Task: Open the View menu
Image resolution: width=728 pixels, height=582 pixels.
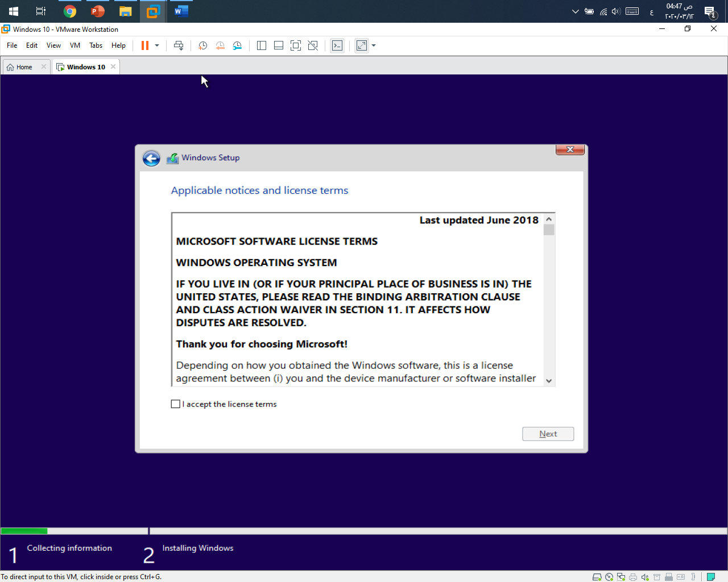Action: [53, 45]
